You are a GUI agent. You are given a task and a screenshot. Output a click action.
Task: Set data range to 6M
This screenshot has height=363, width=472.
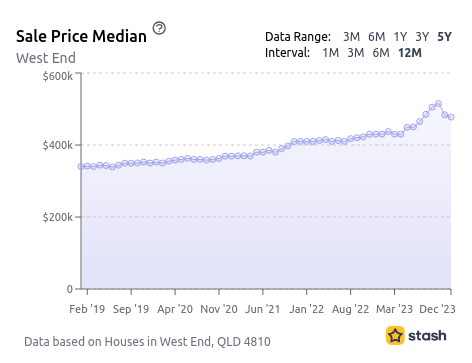(x=377, y=37)
